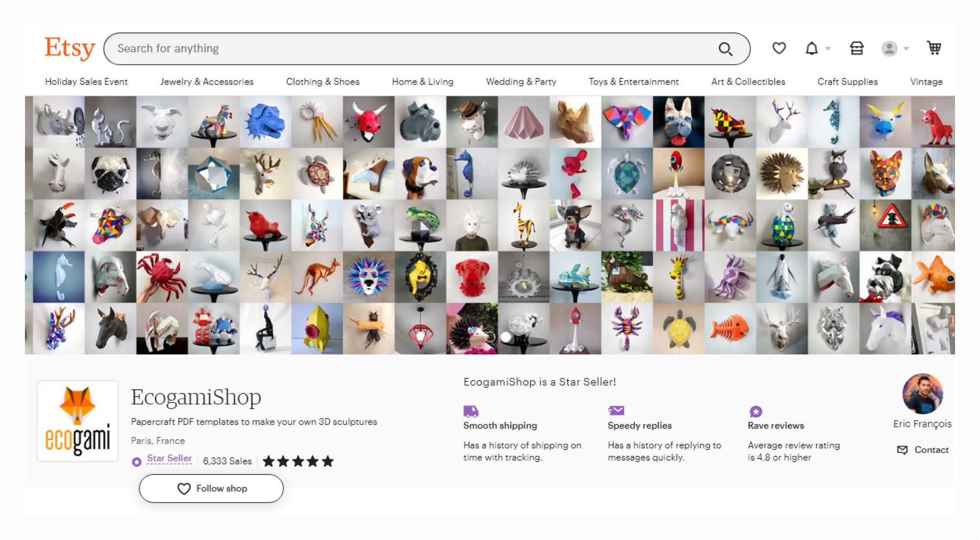Open favorites heart icon in header
The height and width of the screenshot is (540, 980).
(x=779, y=48)
